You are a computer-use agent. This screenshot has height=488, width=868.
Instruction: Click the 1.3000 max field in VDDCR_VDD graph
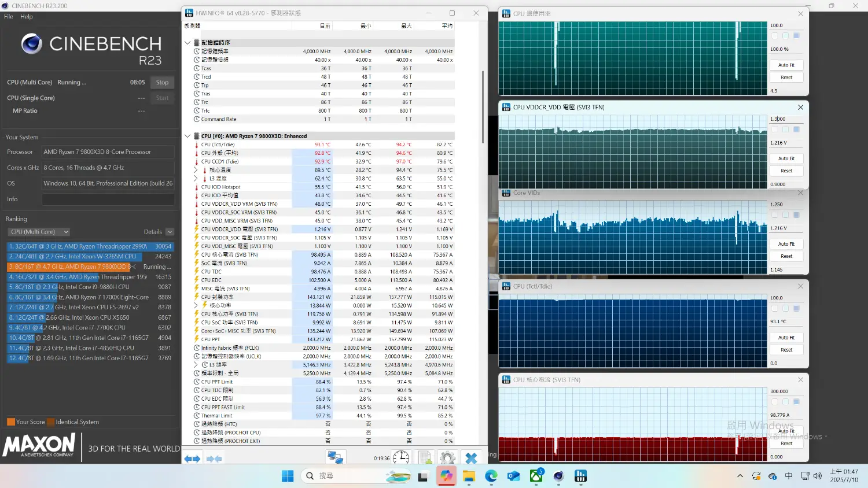[x=786, y=119]
